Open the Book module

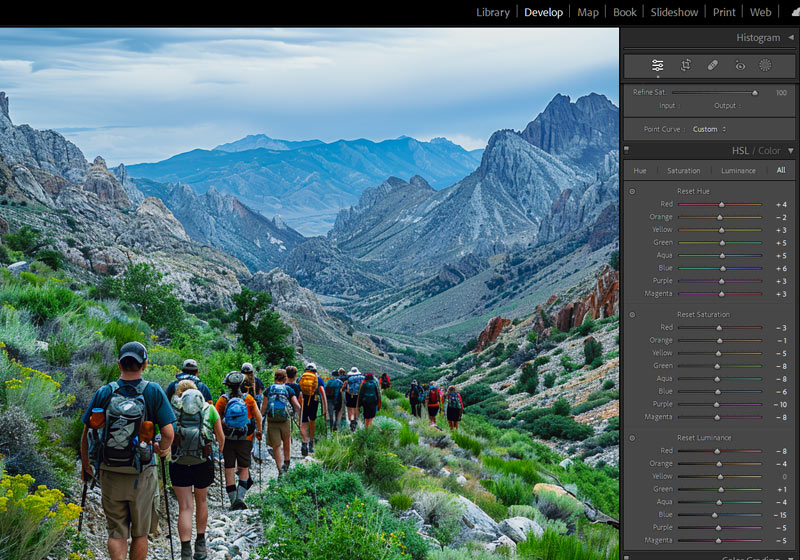pos(624,12)
